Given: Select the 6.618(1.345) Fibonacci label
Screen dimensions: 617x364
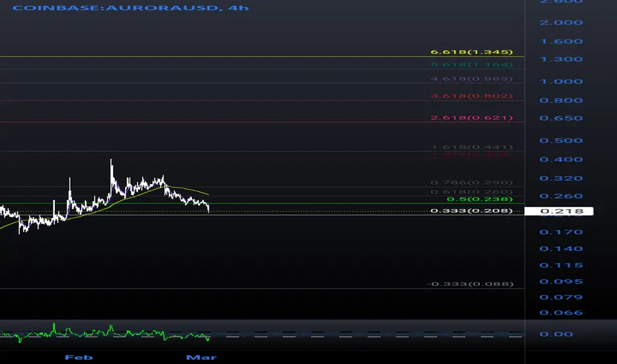Looking at the screenshot, I should pos(471,52).
